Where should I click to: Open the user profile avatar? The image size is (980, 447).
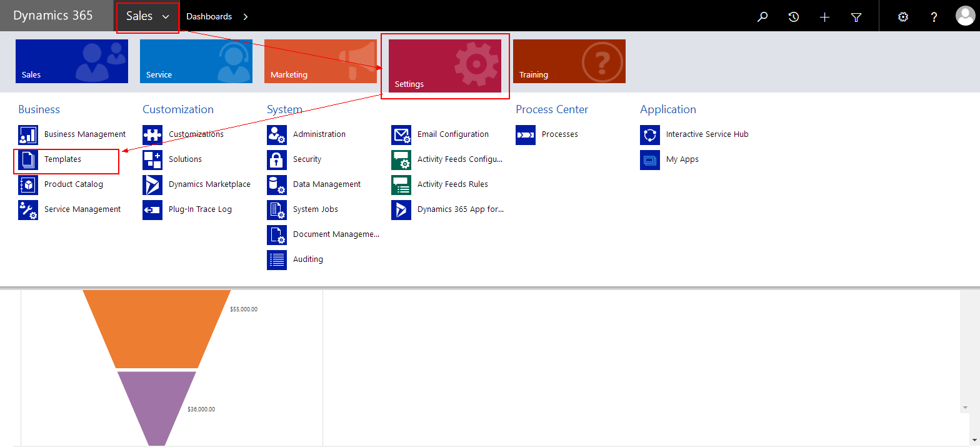[965, 16]
